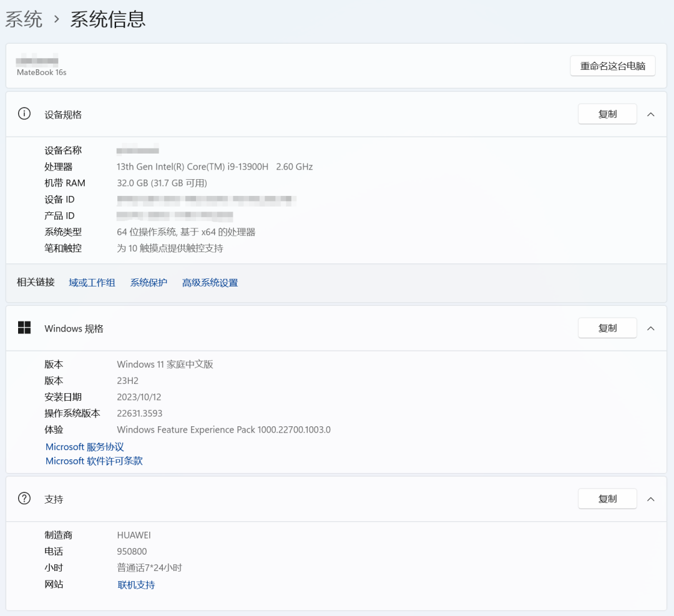Copy support info with 复制 button
Screen dimensions: 674x616
pyautogui.click(x=607, y=499)
